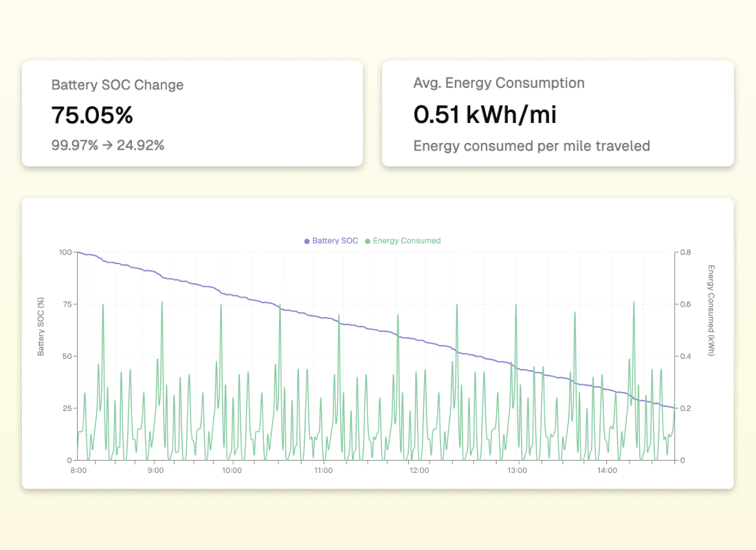Select the 8:00 time label
756x550 pixels.
pyautogui.click(x=78, y=471)
